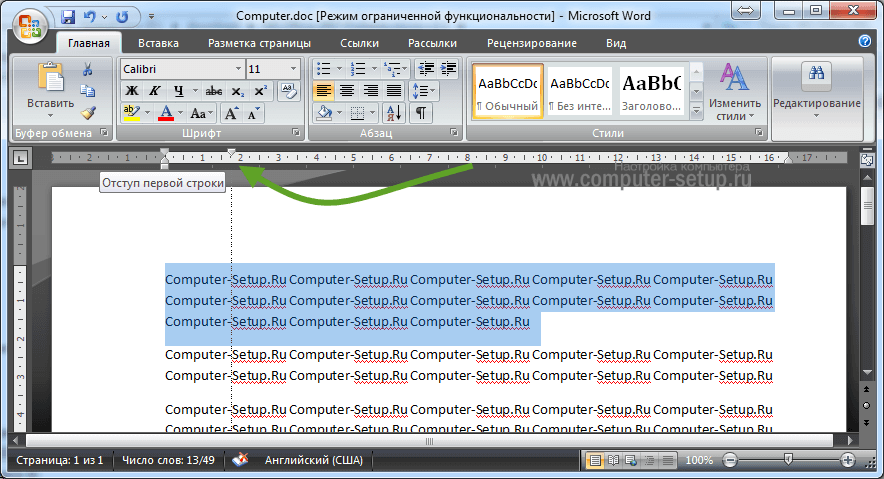Align text to the right
This screenshot has width=884, height=479.
(370, 91)
